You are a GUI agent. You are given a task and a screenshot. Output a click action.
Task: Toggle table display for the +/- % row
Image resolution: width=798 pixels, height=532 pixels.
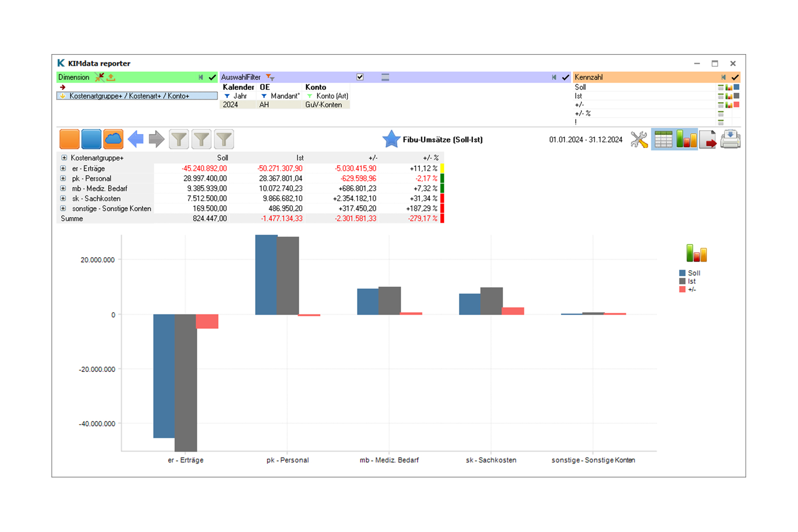(721, 114)
